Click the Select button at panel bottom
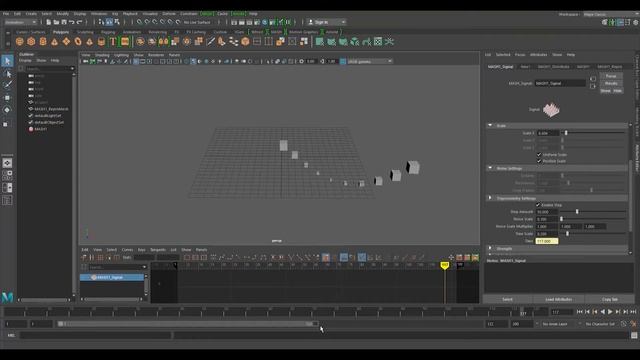640x360 pixels. (507, 300)
